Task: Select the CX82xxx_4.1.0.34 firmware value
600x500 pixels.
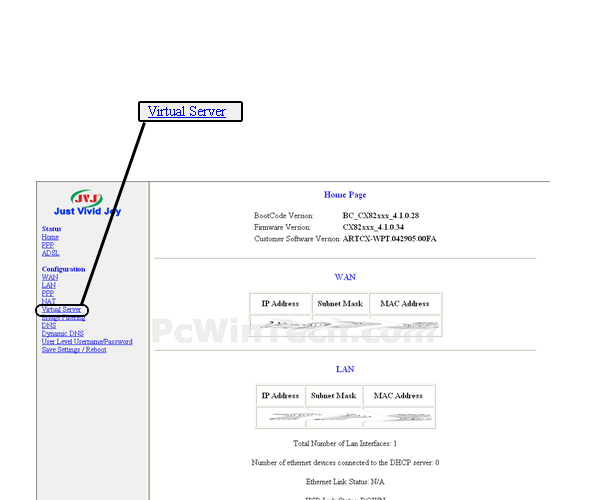Action: coord(373,227)
